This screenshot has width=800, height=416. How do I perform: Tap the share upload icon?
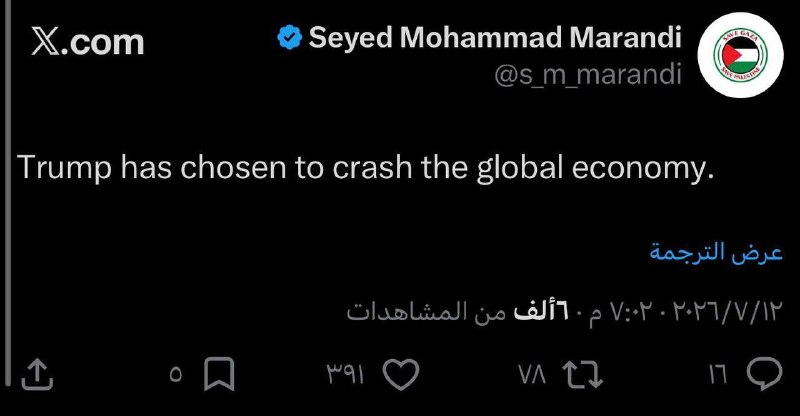point(37,374)
